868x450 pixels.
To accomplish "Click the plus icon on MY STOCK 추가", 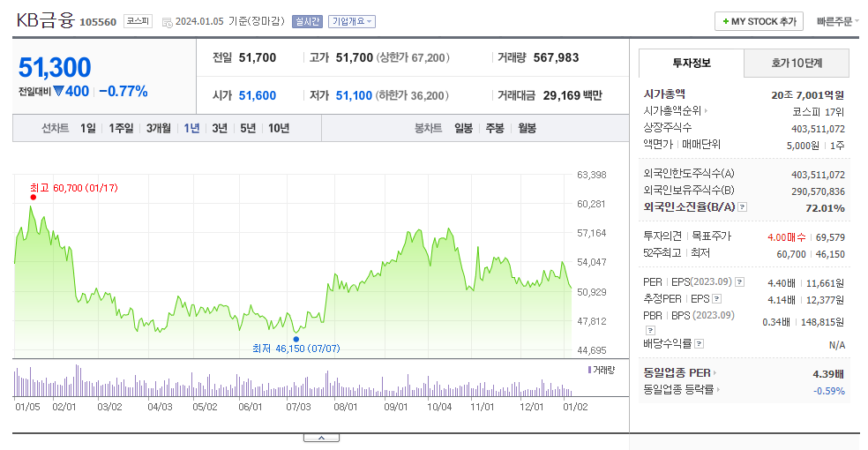I will tap(725, 21).
